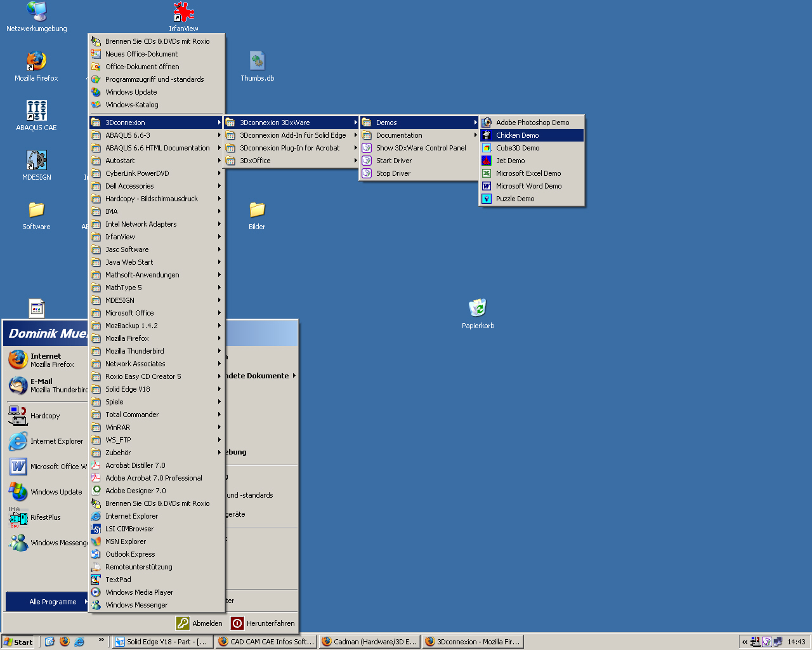The image size is (812, 650).
Task: Launch MSN Explorer
Action: coord(156,541)
